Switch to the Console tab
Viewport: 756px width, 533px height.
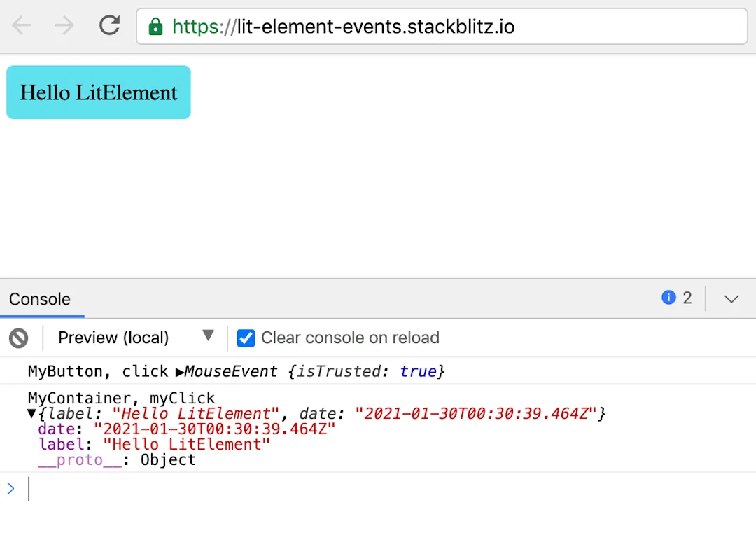(x=39, y=299)
